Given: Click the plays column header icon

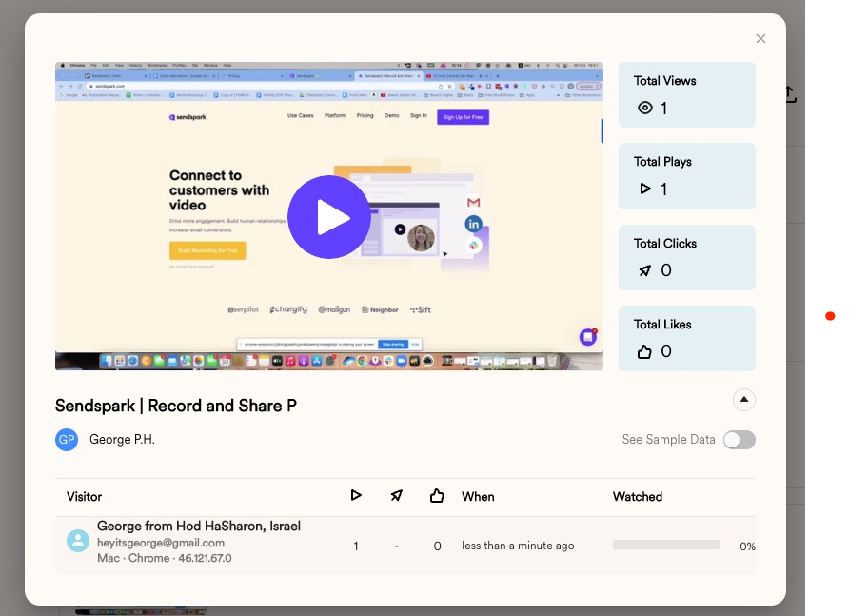Looking at the screenshot, I should [356, 495].
